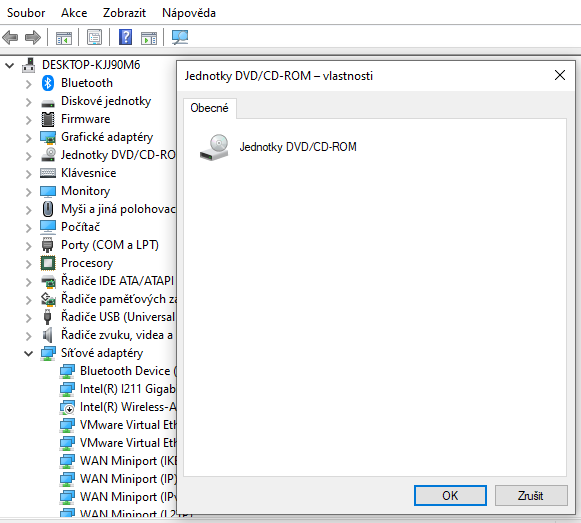This screenshot has height=523, width=581.
Task: Click Jednotky DVD/CD-ROM text in dialog
Action: click(x=298, y=147)
